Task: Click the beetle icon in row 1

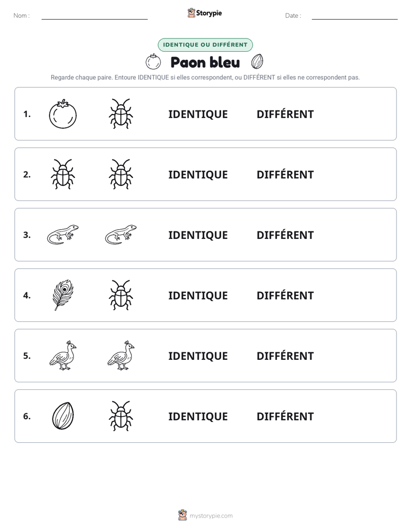Action: point(121,114)
